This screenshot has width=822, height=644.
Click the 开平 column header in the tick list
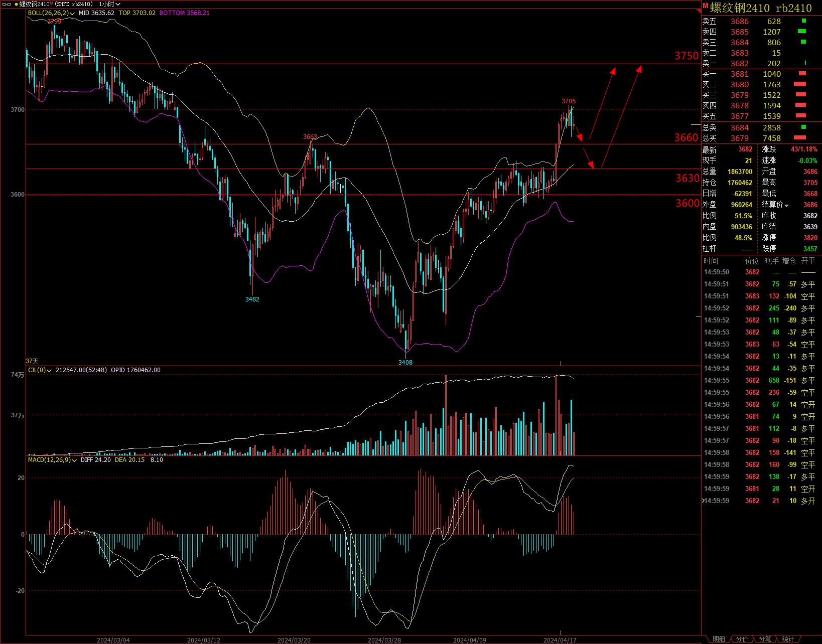(x=808, y=261)
